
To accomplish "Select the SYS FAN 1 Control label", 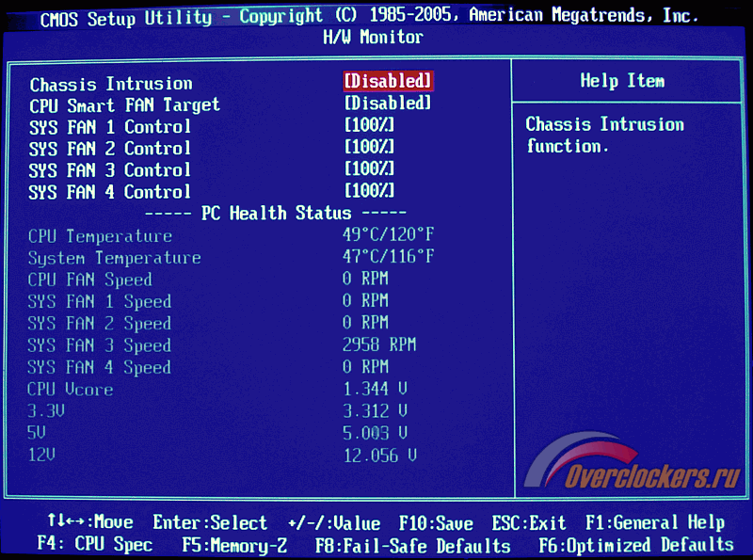I will pyautogui.click(x=110, y=127).
